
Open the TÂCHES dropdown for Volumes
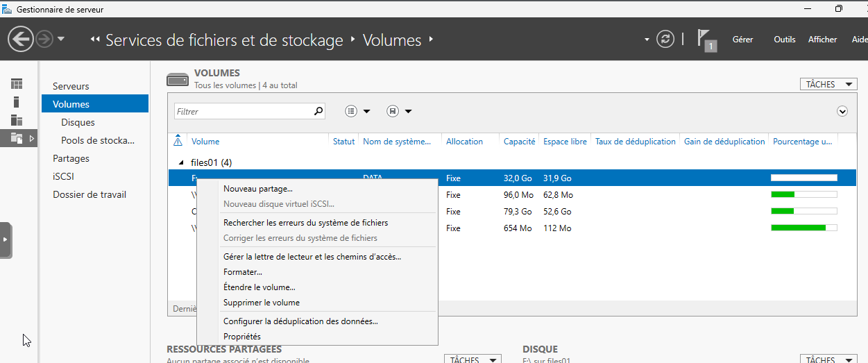click(828, 84)
